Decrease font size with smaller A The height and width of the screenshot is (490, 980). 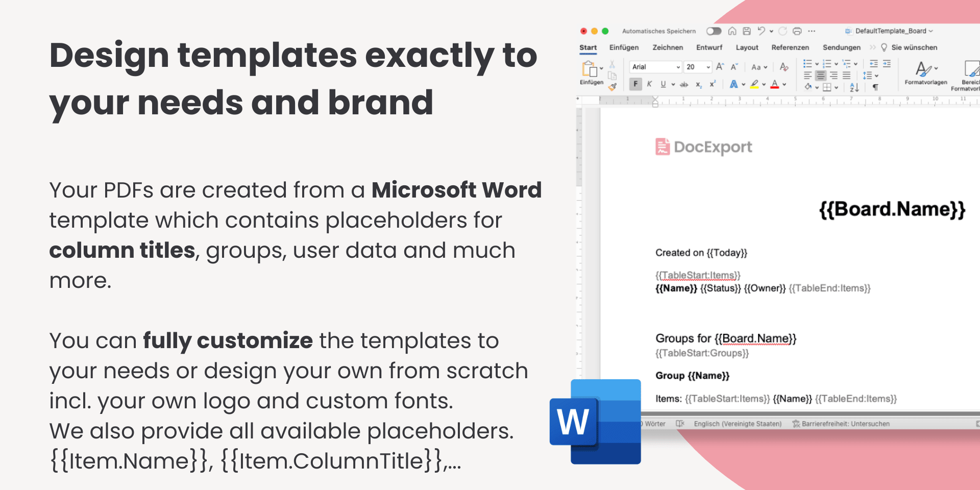coord(734,67)
